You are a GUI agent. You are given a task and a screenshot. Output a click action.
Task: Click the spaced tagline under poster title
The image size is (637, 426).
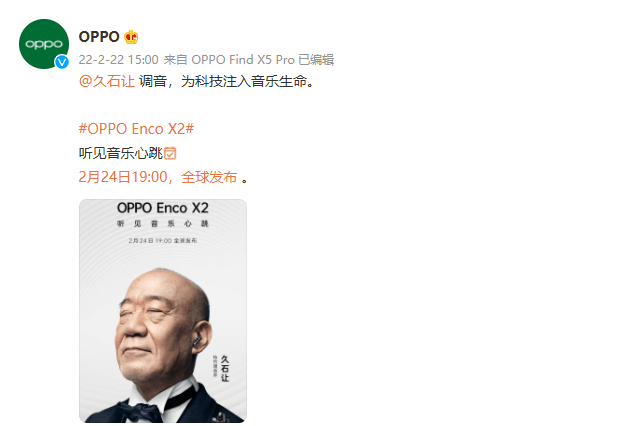pyautogui.click(x=162, y=224)
